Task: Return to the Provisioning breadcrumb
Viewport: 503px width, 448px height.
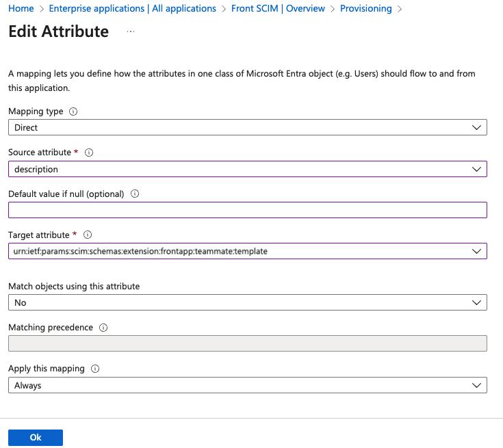Action: [x=366, y=8]
